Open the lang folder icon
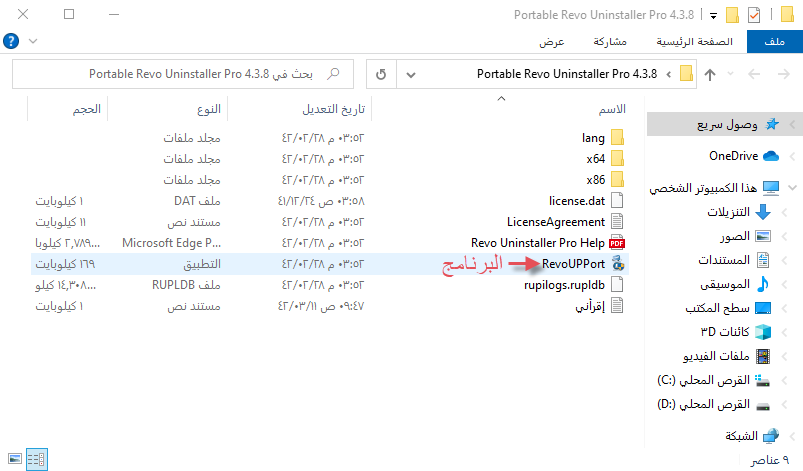803x471 pixels. [x=618, y=138]
